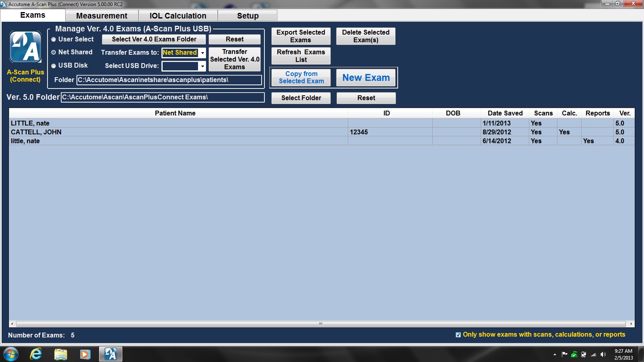Open the Windows Start menu orb
This screenshot has height=362, width=644.
(x=11, y=354)
